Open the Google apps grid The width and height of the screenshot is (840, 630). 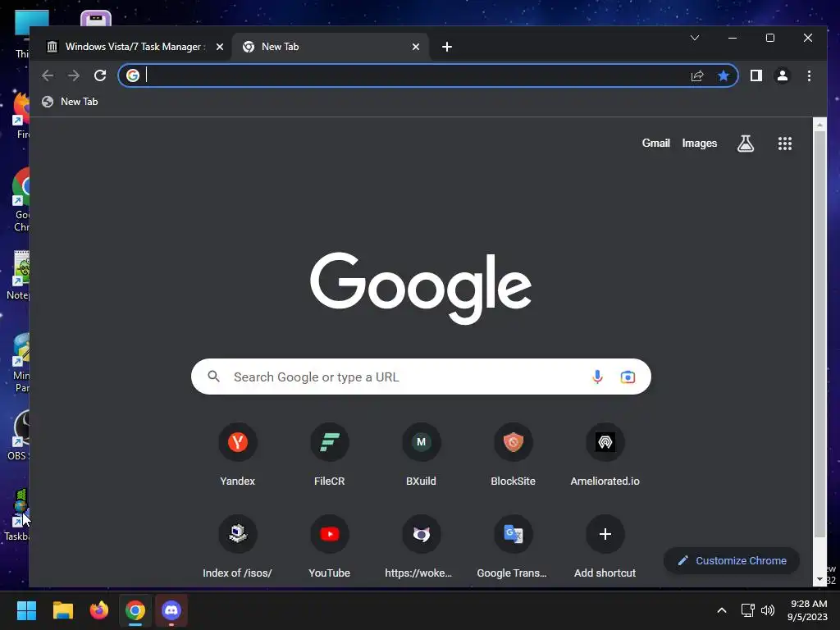click(x=785, y=143)
